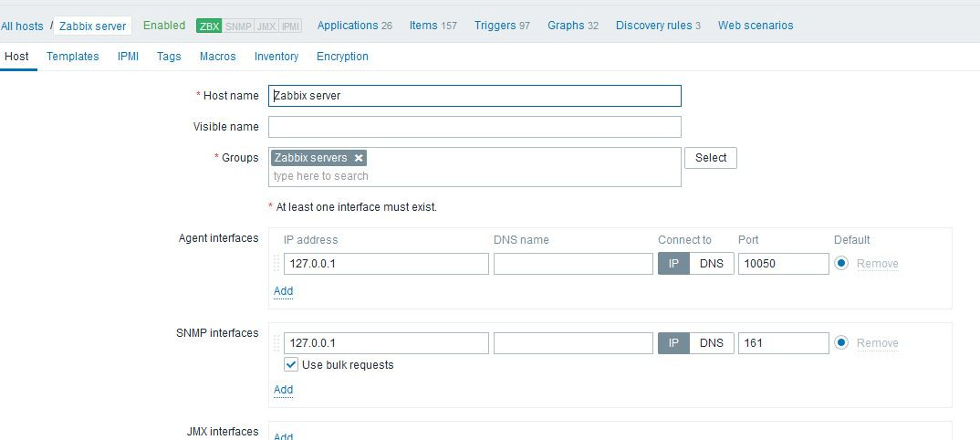The image size is (980, 440).
Task: Uncheck the Use bulk requests checkbox
Action: (291, 364)
